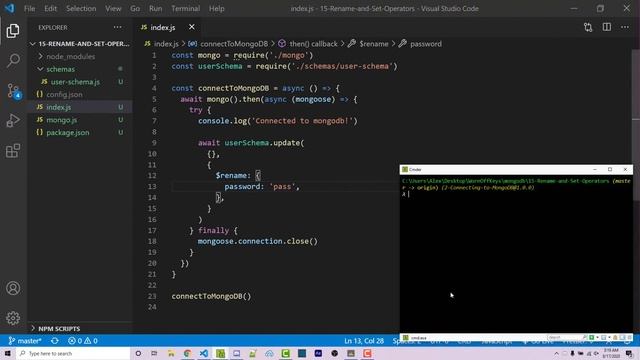Open File Explorer from the taskbar
This screenshot has width=640, height=360.
point(171,353)
